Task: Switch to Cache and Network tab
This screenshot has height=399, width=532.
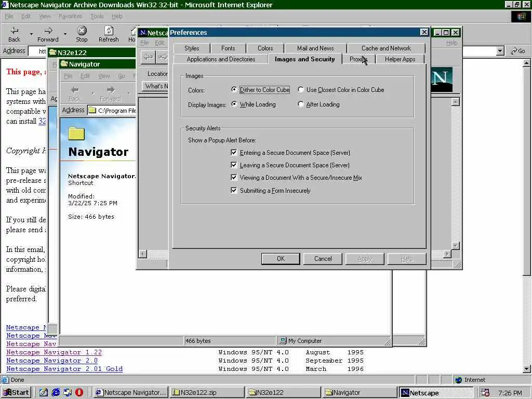Action: point(386,48)
